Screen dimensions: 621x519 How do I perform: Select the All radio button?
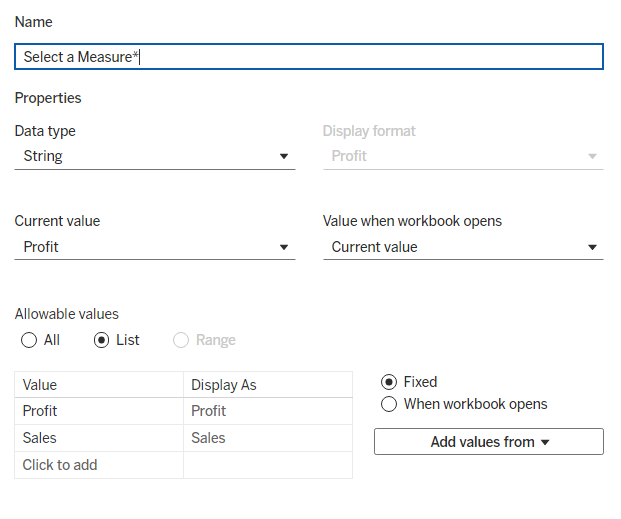[x=30, y=340]
